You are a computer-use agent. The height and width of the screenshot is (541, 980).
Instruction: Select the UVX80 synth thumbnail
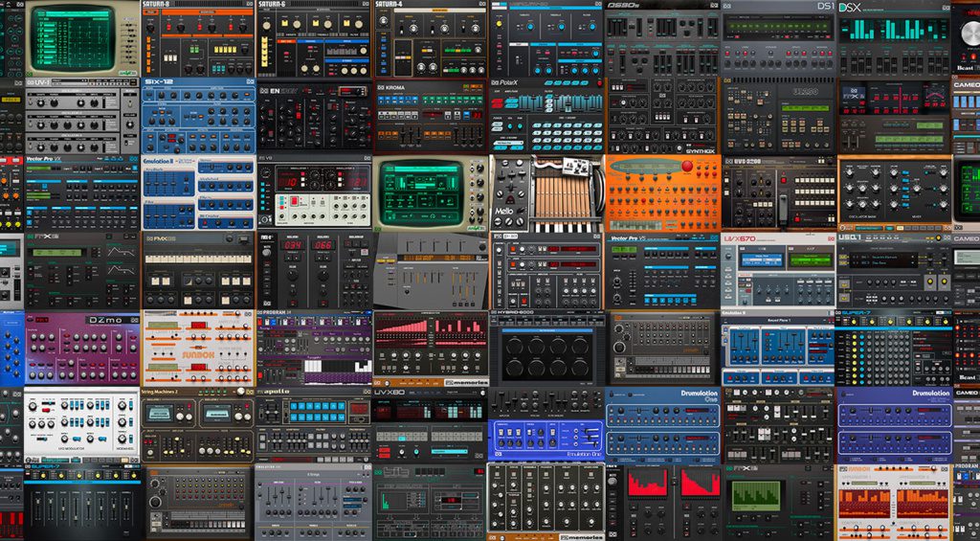(431, 426)
